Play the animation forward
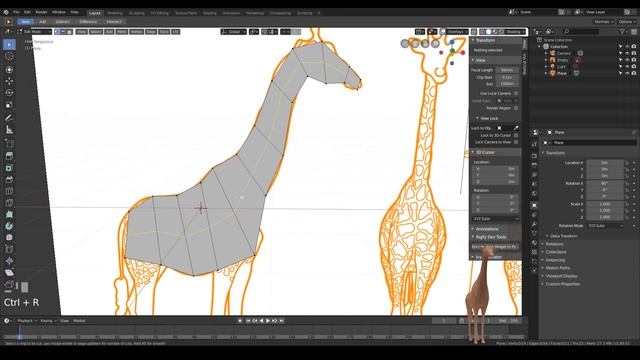The image size is (640, 360). coord(268,321)
